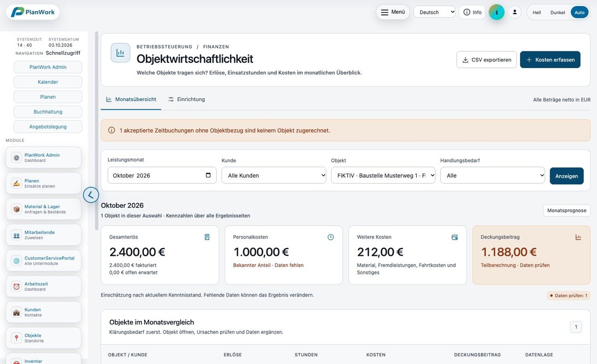597x364 pixels.
Task: Click the teal round info avatar icon
Action: [496, 12]
